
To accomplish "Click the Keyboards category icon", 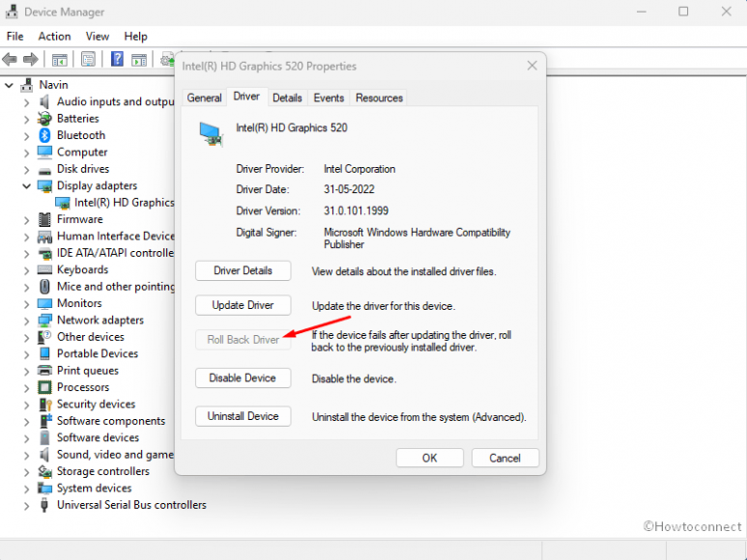I will pos(44,269).
